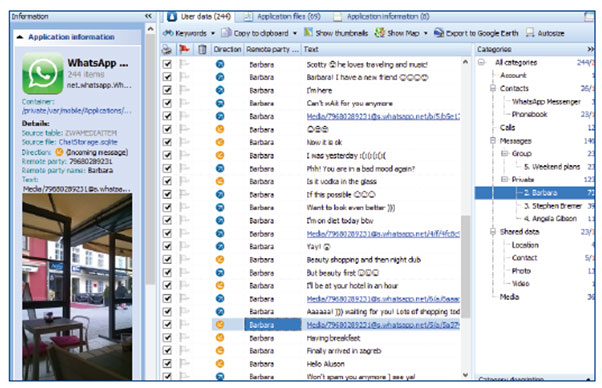Screen dimensions: 602x388
Task: Select the Phonebook category
Action: pos(529,114)
